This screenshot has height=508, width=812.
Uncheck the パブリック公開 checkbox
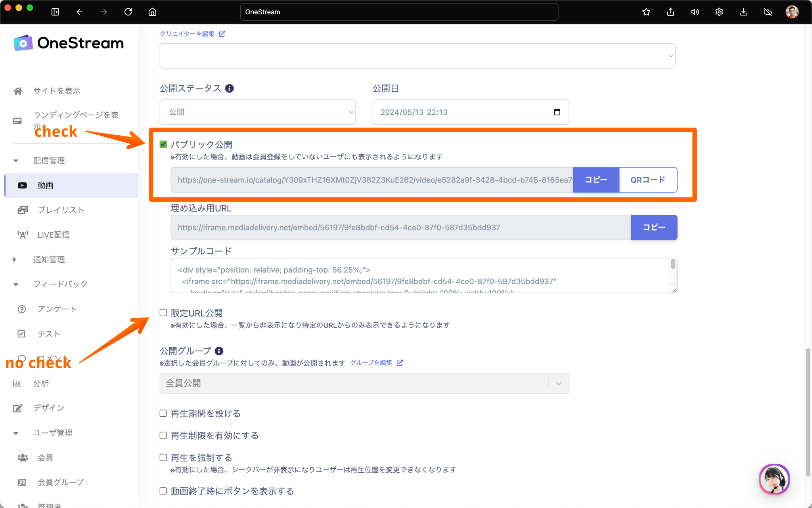coord(163,144)
